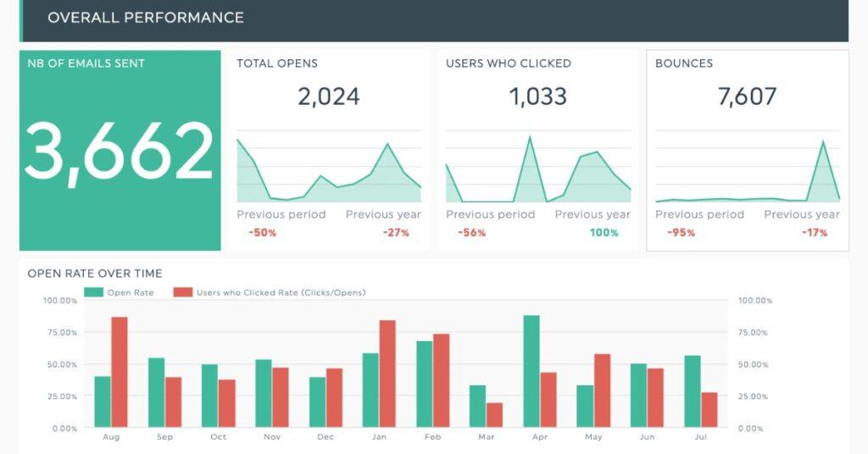Image resolution: width=868 pixels, height=454 pixels.
Task: Select the red clicked-rate bar for Aug
Action: pyautogui.click(x=120, y=372)
